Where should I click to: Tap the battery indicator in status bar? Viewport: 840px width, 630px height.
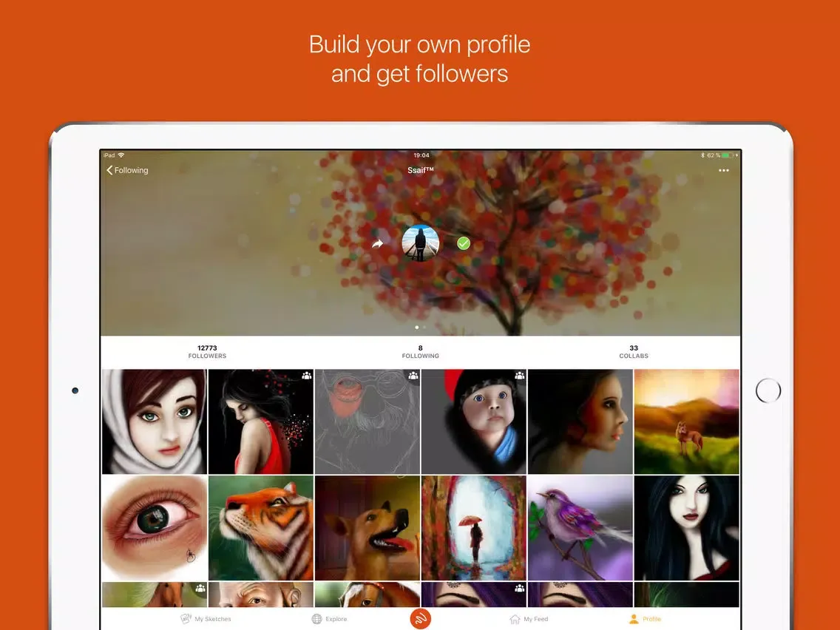pyautogui.click(x=728, y=155)
